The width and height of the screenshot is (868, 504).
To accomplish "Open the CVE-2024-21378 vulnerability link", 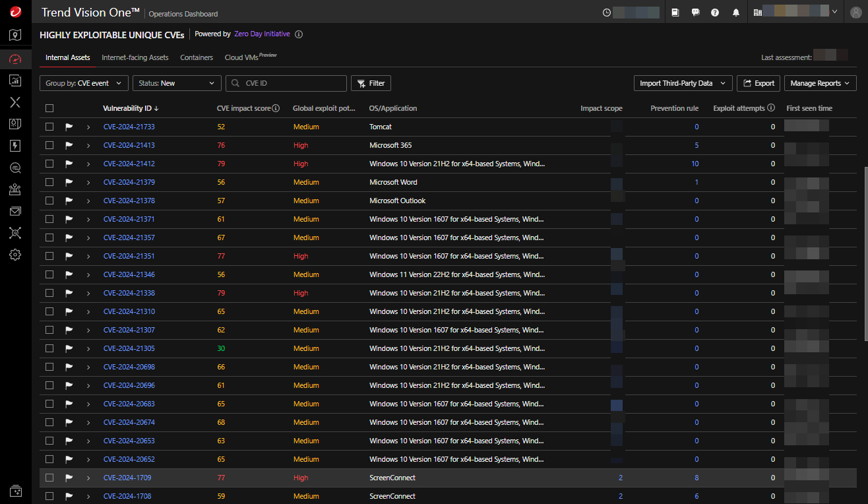I will 129,201.
